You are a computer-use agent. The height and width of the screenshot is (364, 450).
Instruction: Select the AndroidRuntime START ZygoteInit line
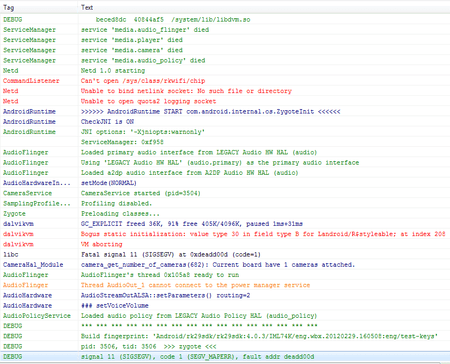[225, 112]
